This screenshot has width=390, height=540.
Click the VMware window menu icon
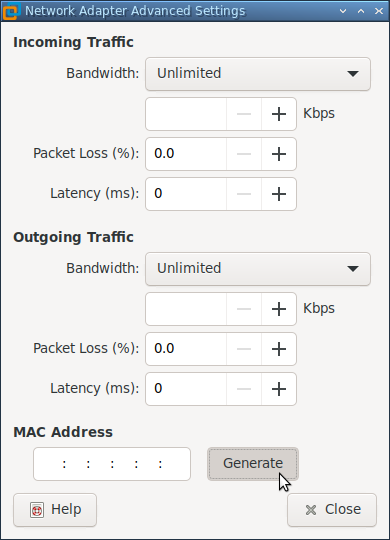(x=11, y=11)
